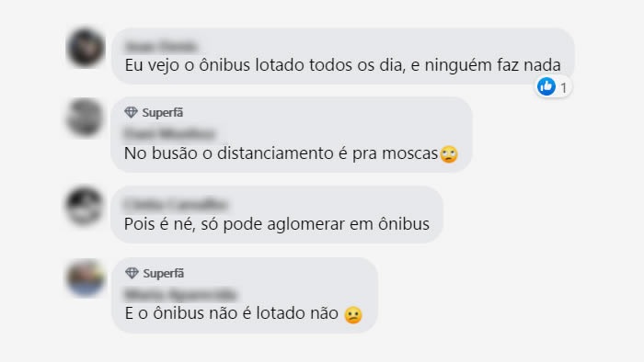
Task: Click the sad face emoji after "lotado não"
Action: (353, 315)
